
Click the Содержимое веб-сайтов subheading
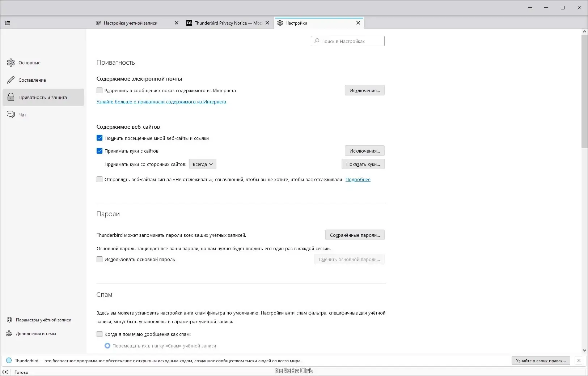click(128, 127)
